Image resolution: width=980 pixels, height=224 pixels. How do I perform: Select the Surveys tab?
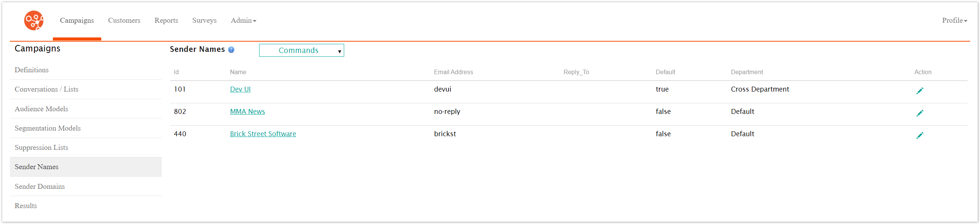204,20
